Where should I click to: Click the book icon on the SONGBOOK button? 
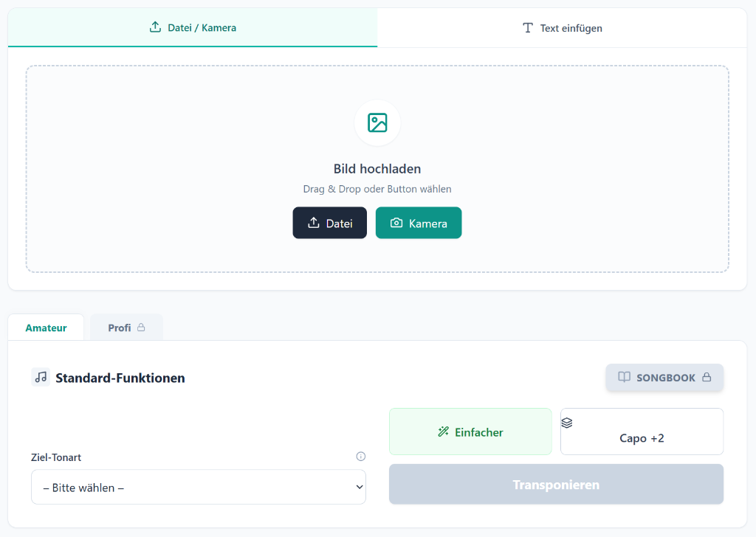625,377
